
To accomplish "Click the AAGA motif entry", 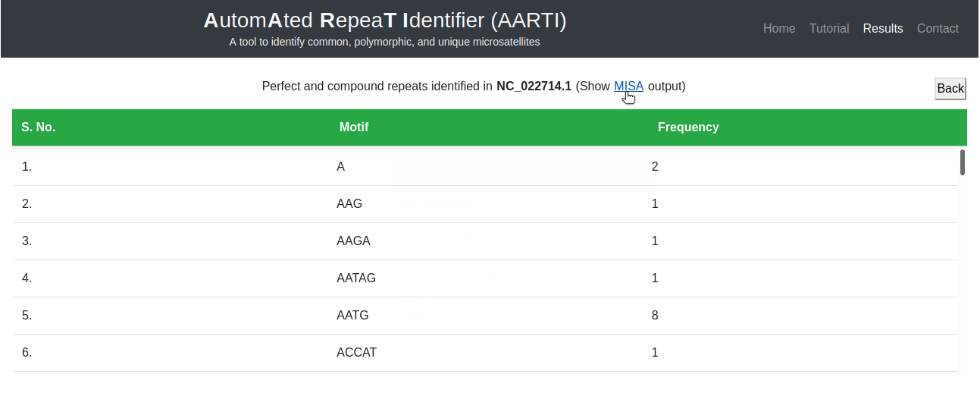I will pyautogui.click(x=353, y=241).
